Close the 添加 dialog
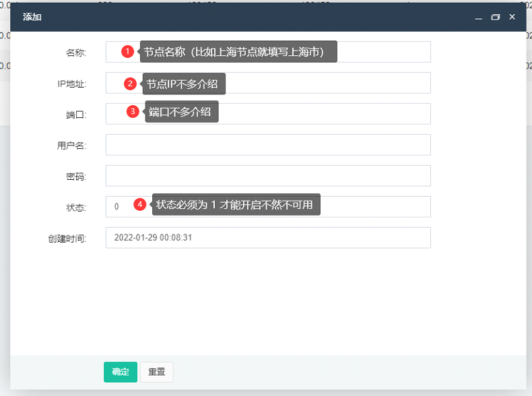Screen dimensions: 532x396 [x=512, y=17]
